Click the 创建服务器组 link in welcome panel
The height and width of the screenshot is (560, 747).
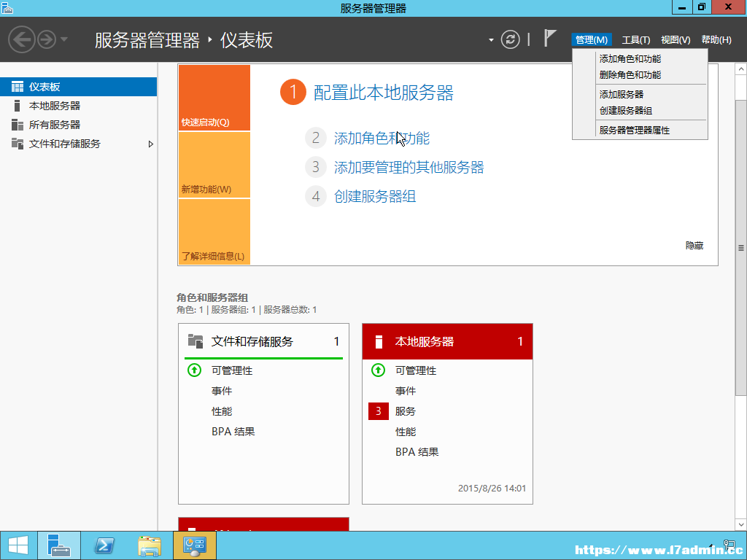coord(375,196)
